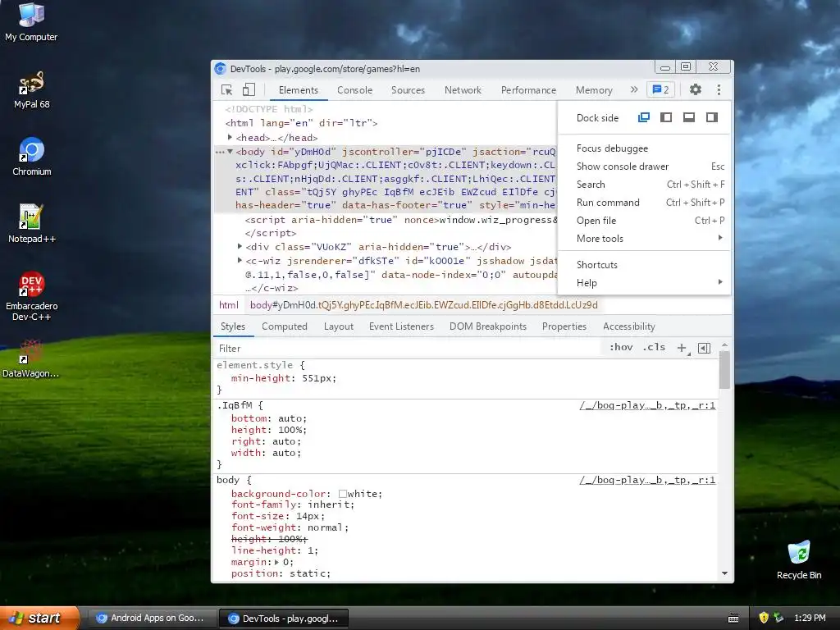The image size is (840, 630).
Task: Switch to the Computed pane tab
Action: point(285,326)
